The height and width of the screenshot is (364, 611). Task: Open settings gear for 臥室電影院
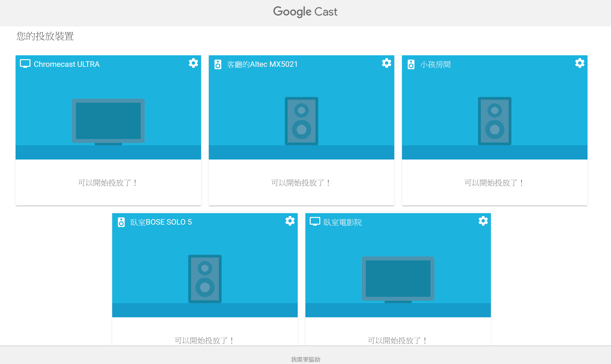point(483,221)
